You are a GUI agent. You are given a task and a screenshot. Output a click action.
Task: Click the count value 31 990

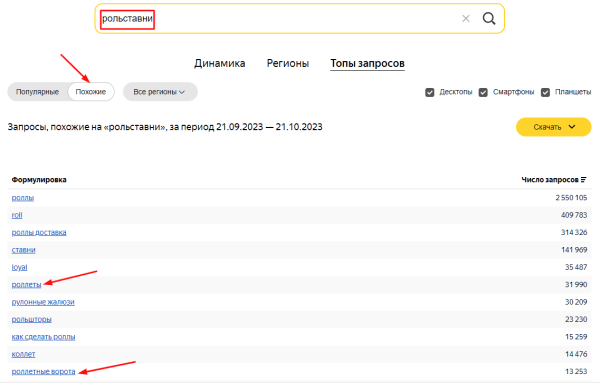click(x=576, y=285)
